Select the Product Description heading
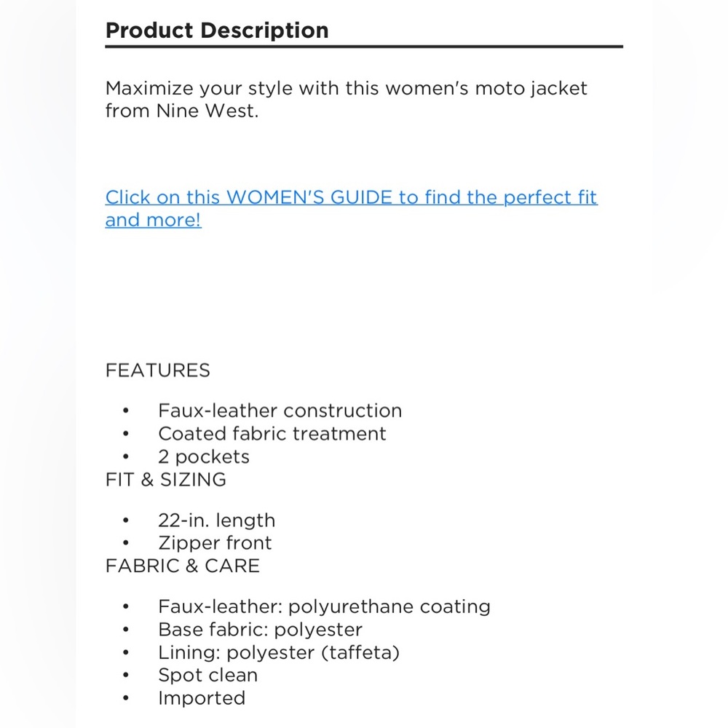The width and height of the screenshot is (728, 728). coord(217,31)
